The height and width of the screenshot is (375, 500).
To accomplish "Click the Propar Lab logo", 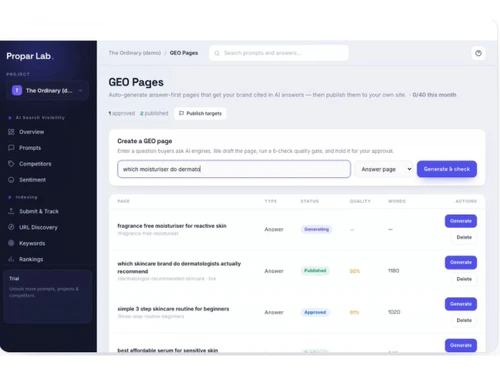I will 30,56.
